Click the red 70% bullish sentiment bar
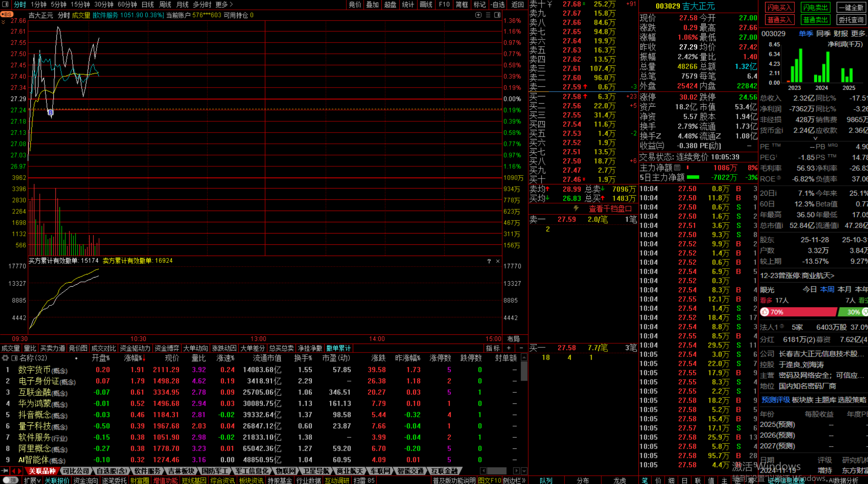The height and width of the screenshot is (484, 868). 799,312
